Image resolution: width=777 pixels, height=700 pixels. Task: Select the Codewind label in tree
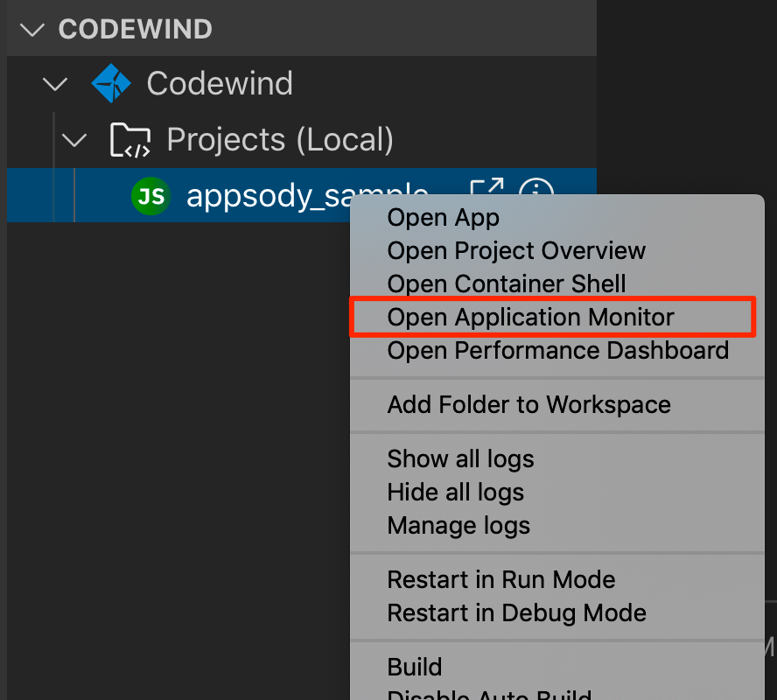point(220,83)
